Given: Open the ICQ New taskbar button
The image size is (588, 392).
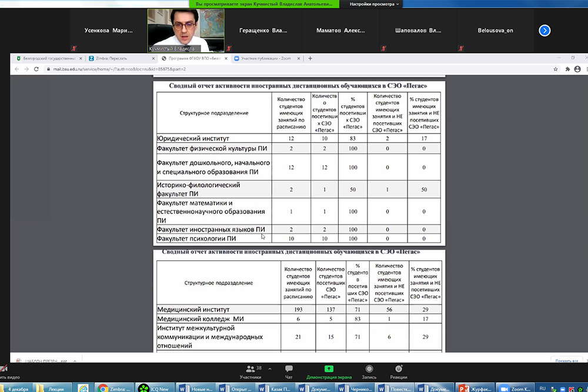Looking at the screenshot, I should [155, 388].
